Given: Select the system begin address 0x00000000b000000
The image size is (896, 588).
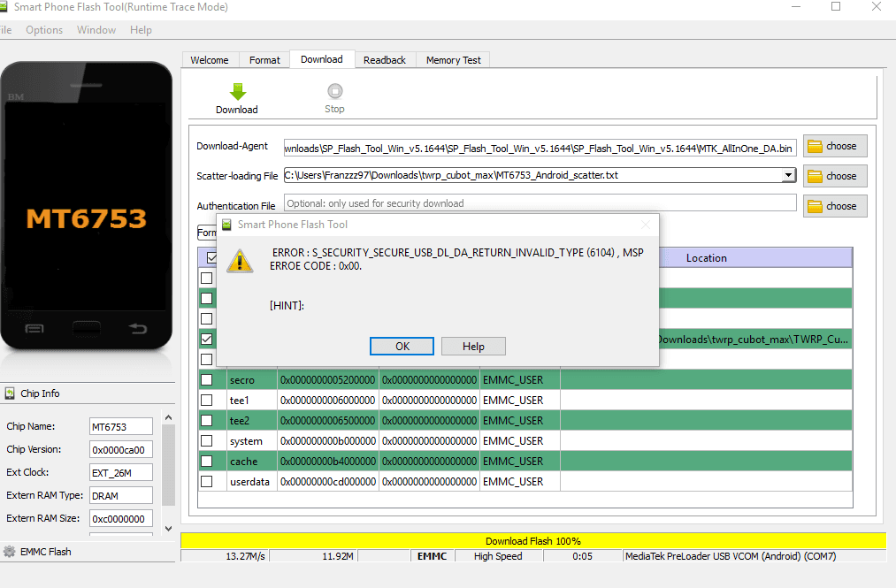Looking at the screenshot, I should (x=328, y=441).
